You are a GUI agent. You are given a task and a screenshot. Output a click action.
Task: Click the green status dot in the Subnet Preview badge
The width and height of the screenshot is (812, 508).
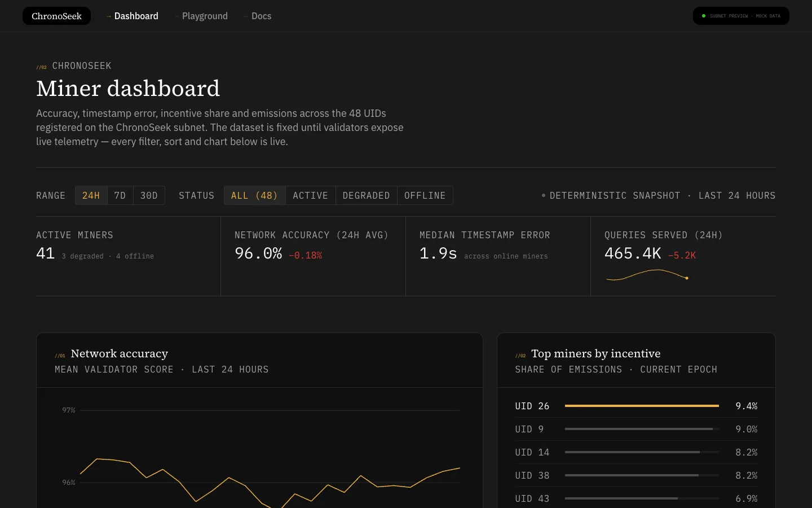tap(704, 16)
